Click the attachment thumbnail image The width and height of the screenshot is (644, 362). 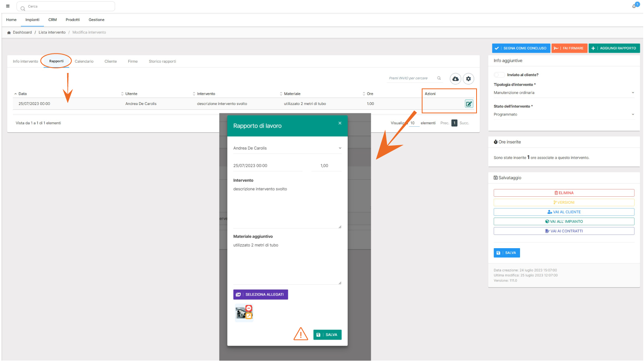coord(244,313)
